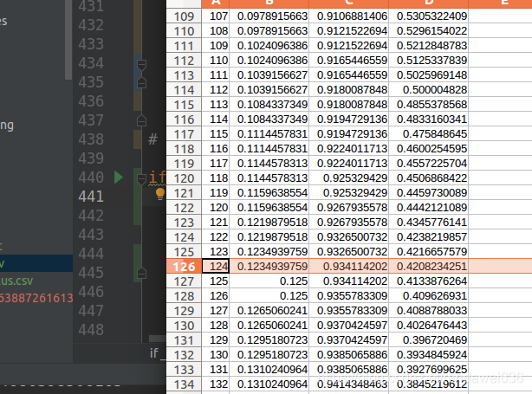
Task: Select the red file named 63887261613
Action: point(36,298)
